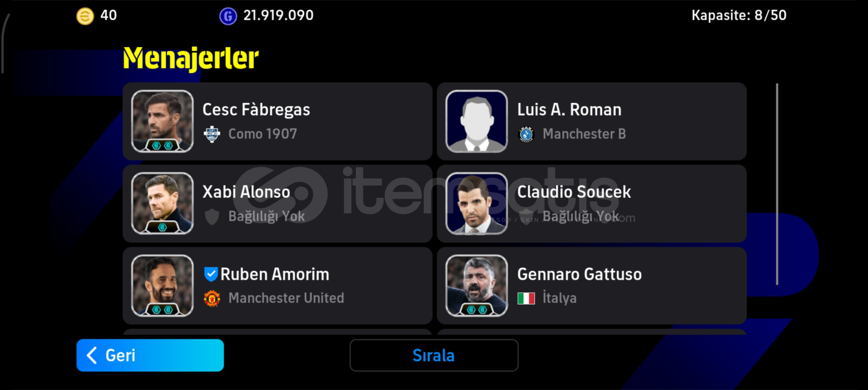Tap the blue GP currency icon
Image resolution: width=868 pixels, height=390 pixels.
[x=228, y=16]
